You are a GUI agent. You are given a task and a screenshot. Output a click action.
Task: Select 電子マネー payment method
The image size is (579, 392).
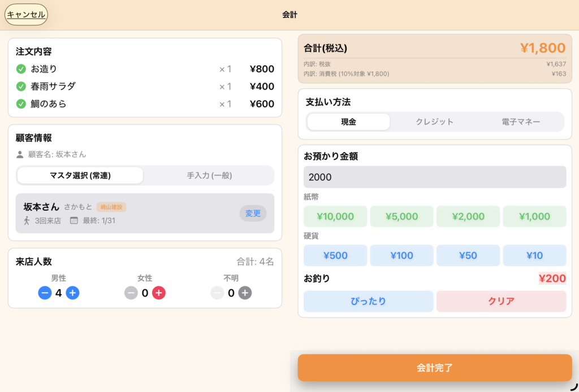click(x=521, y=121)
